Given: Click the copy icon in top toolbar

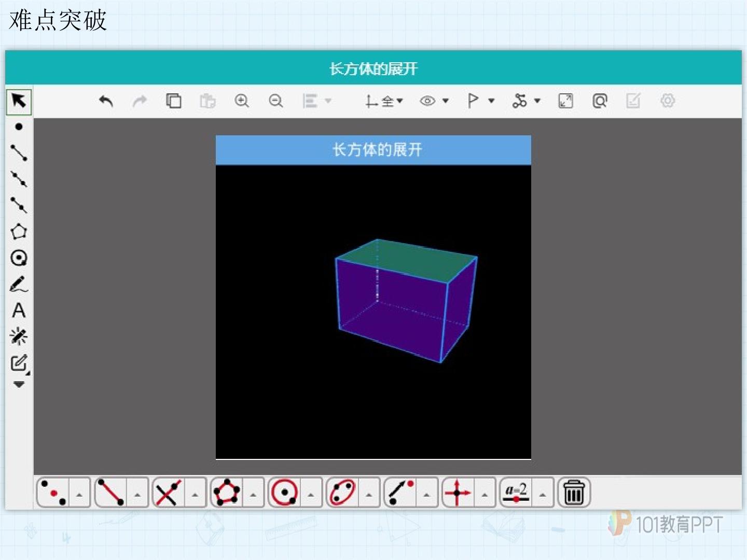Looking at the screenshot, I should click(174, 101).
